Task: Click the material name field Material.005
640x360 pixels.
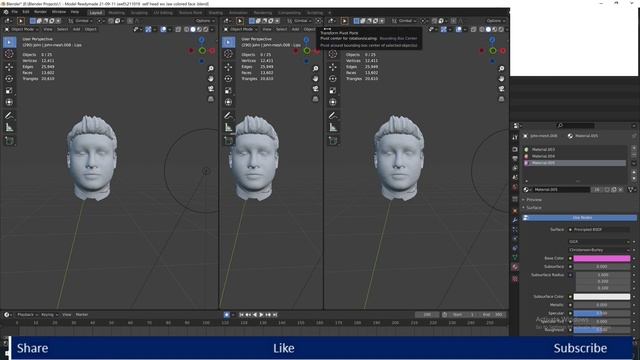Action: click(561, 190)
